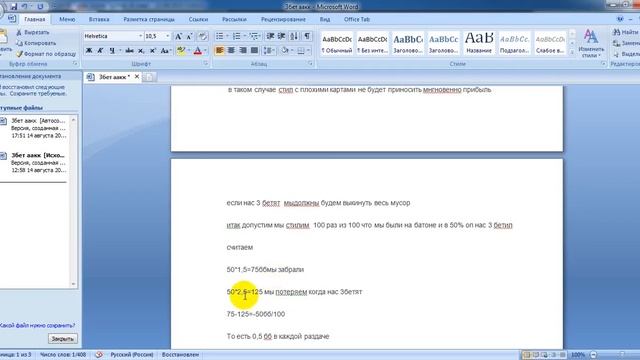Switch to the Рассылки tab
Screen dimensions: 640x360
pos(234,19)
